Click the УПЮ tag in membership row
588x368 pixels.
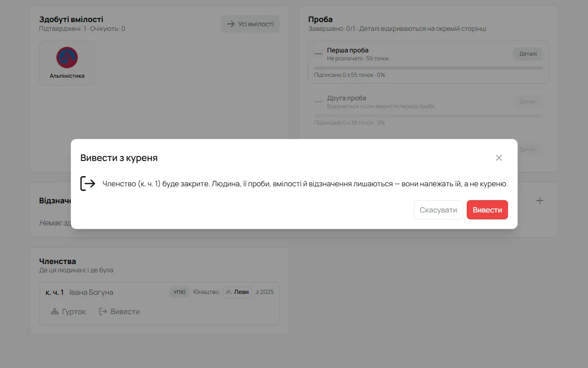[x=180, y=292]
